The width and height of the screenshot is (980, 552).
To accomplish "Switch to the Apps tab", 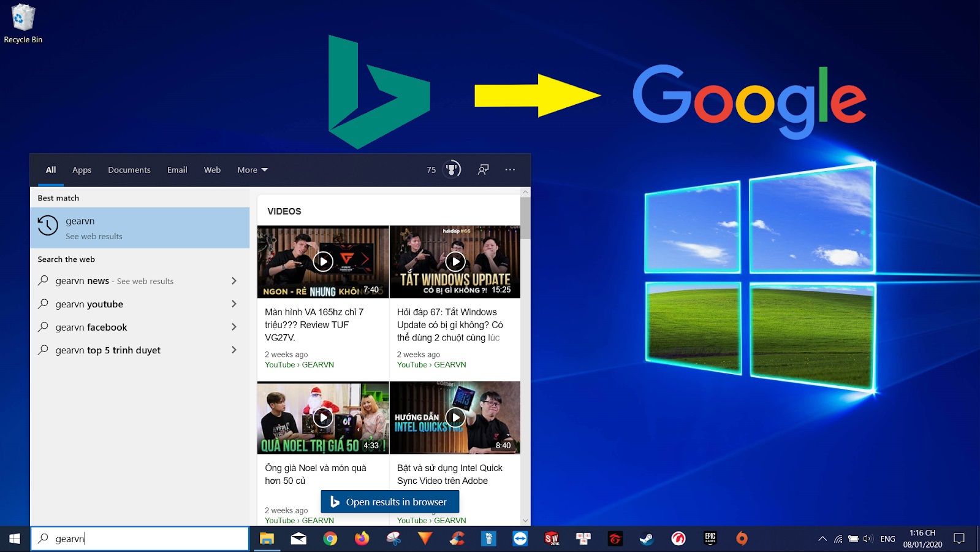I will click(82, 170).
